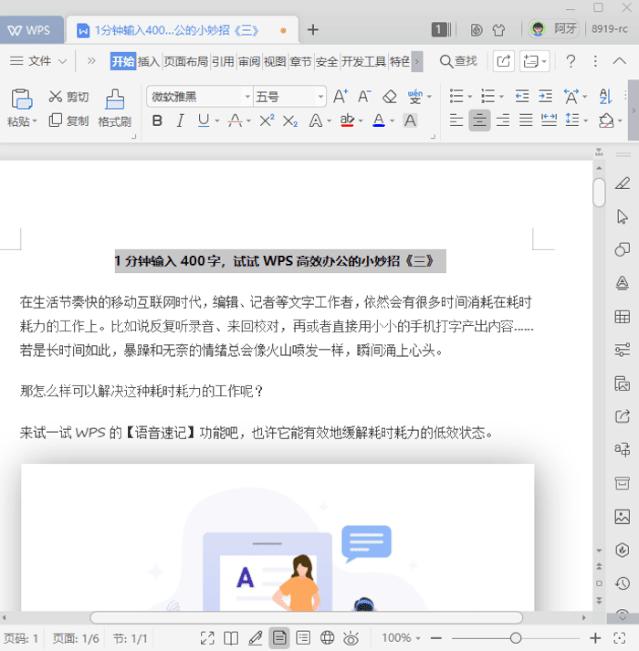Collapse the ribbon with up chevron
The height and width of the screenshot is (651, 639).
point(619,61)
